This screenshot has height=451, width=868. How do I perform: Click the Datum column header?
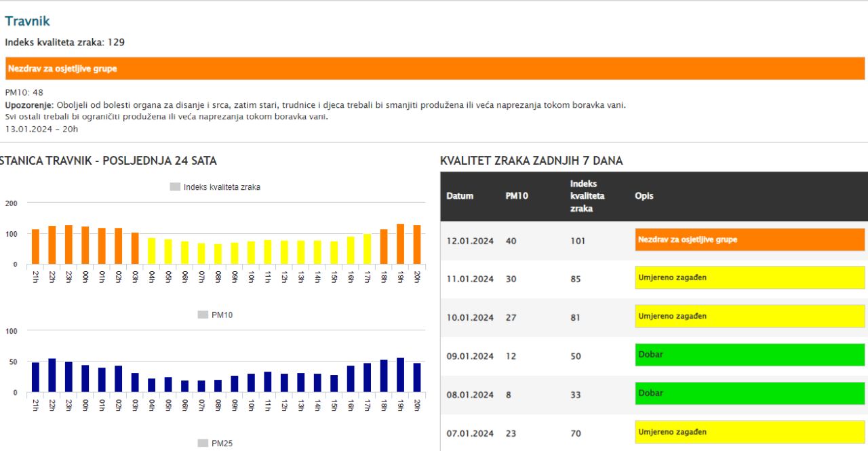click(x=460, y=196)
